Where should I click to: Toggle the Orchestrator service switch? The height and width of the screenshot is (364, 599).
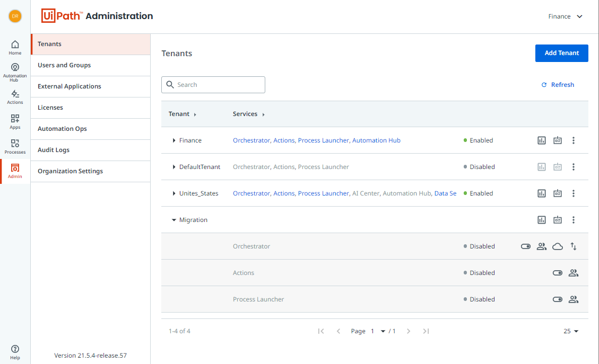coord(526,246)
